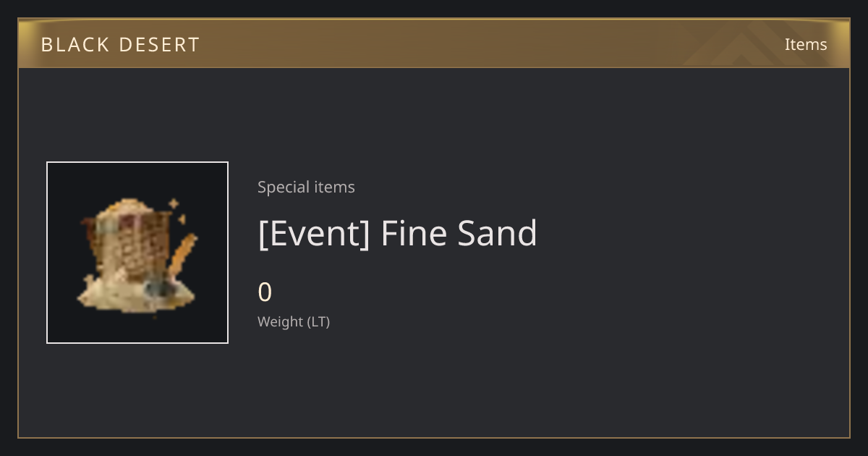Click the empty golden header banner middle
The width and height of the screenshot is (868, 456).
[434, 43]
